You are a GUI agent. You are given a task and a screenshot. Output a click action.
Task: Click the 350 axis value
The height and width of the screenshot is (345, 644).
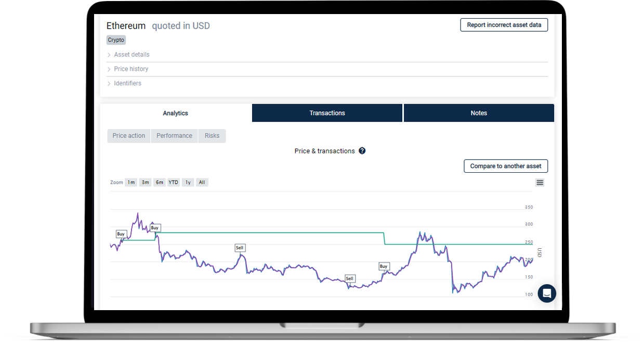(529, 207)
